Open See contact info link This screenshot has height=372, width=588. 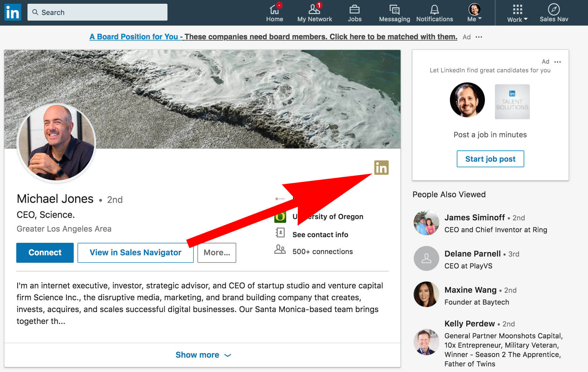pyautogui.click(x=320, y=235)
